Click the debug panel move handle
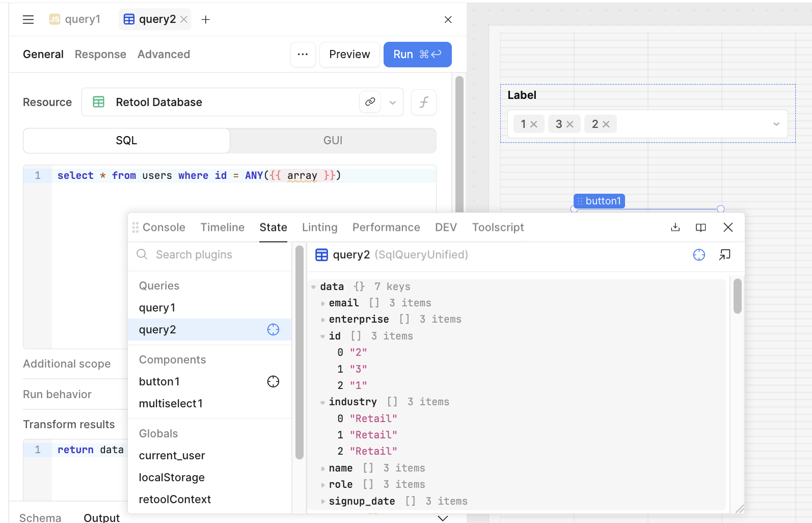 [135, 227]
